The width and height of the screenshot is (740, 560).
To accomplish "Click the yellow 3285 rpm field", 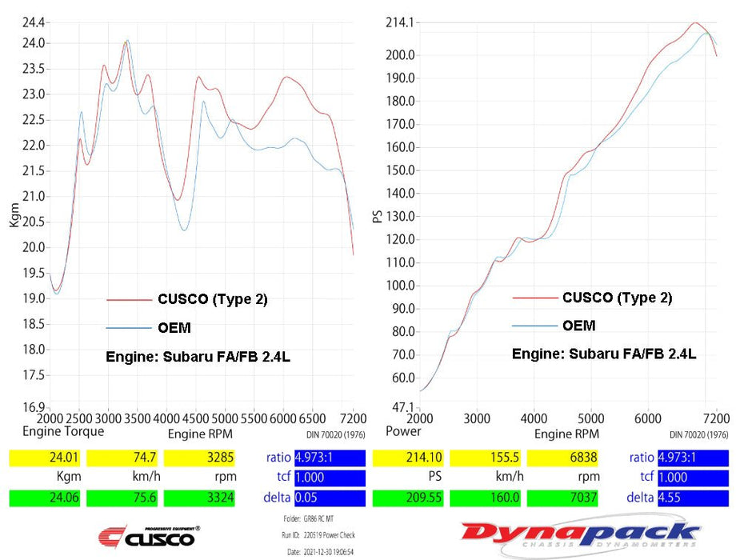I will coord(200,458).
